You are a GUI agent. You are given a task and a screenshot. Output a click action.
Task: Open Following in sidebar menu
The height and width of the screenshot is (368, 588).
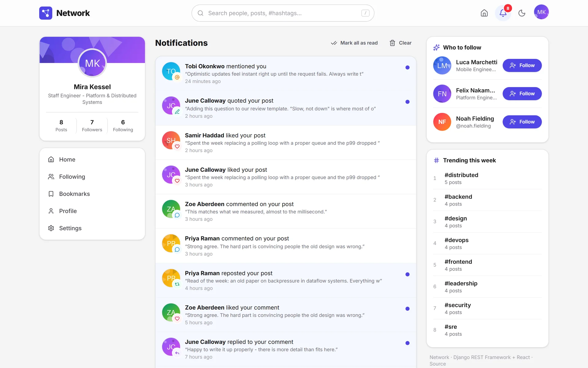92,177
